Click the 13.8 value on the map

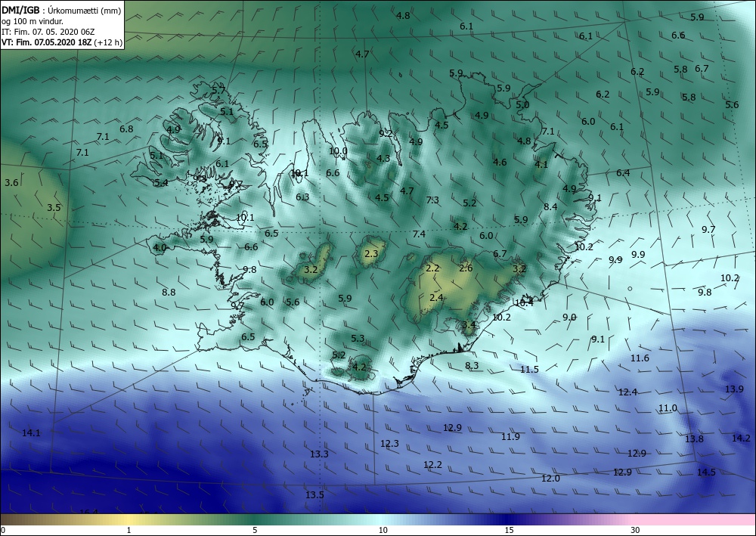(x=694, y=438)
